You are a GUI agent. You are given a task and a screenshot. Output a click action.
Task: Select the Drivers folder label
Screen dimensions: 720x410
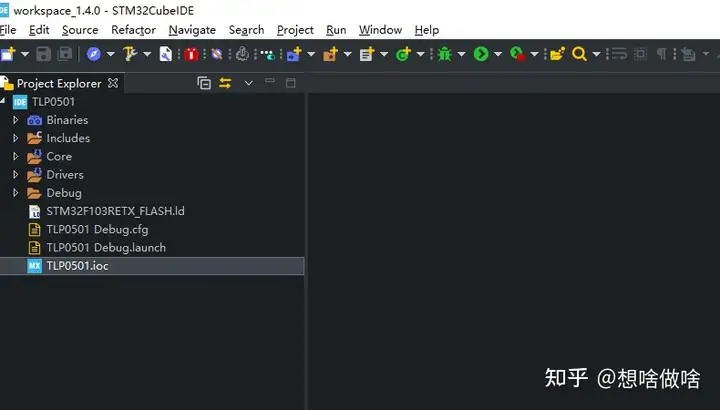[65, 175]
